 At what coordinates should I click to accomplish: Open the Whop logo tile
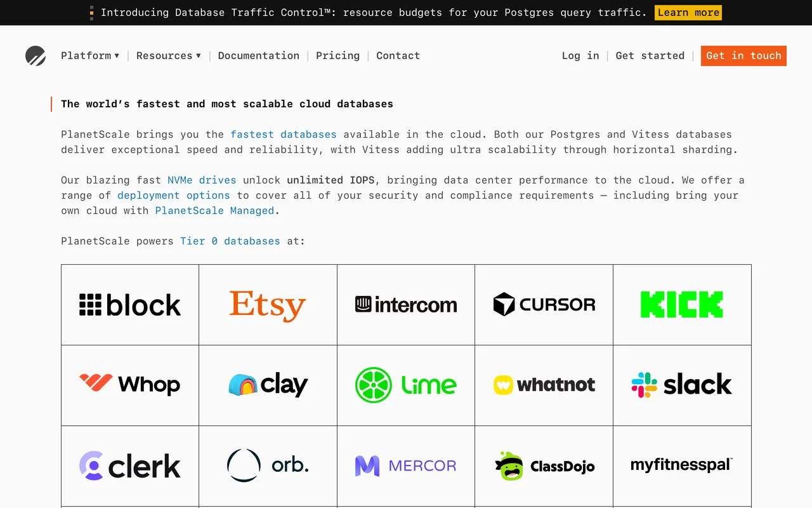[x=130, y=385]
